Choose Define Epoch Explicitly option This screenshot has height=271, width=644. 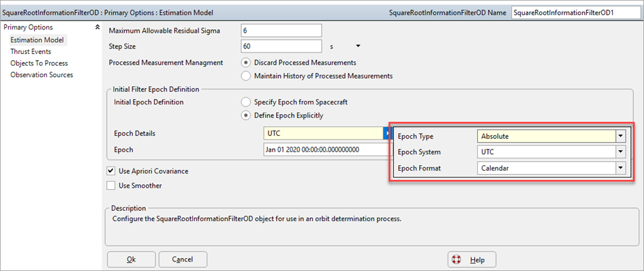pyautogui.click(x=246, y=115)
